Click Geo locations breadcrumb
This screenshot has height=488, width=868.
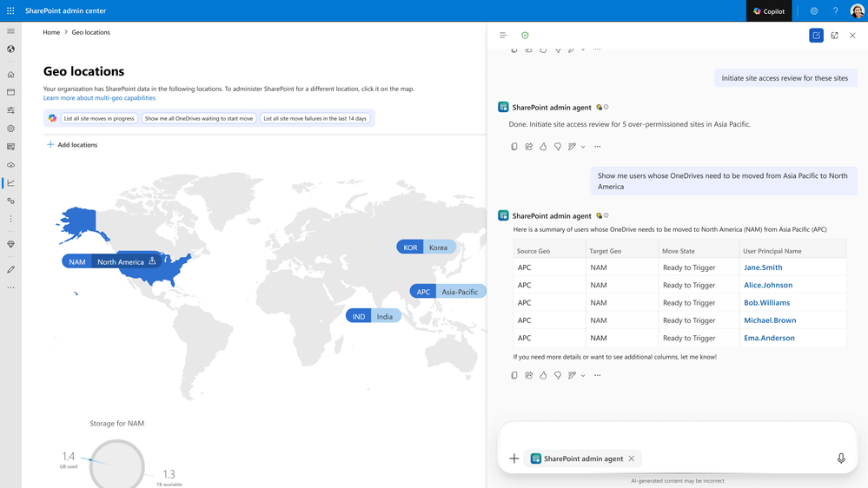(90, 32)
